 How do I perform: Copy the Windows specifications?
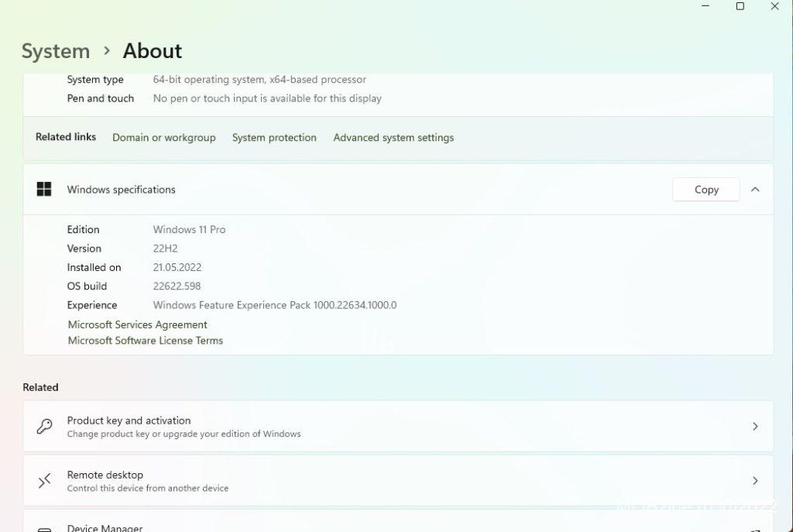[x=705, y=190]
